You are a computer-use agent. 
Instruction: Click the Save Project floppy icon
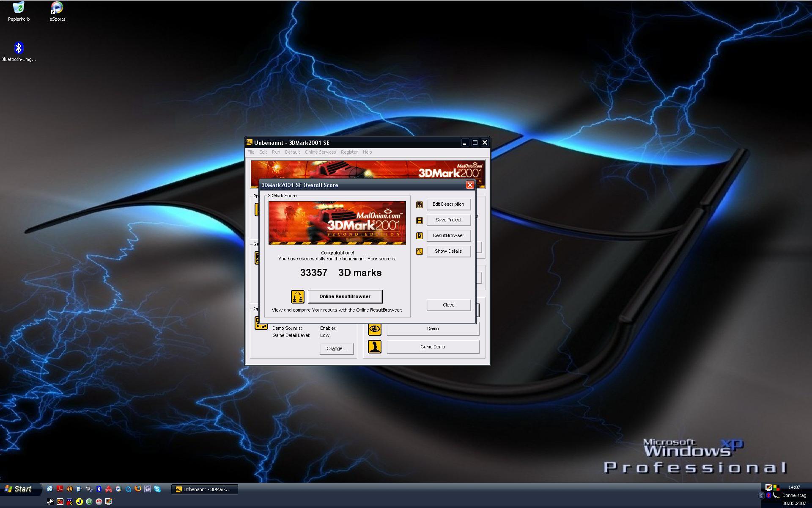420,221
